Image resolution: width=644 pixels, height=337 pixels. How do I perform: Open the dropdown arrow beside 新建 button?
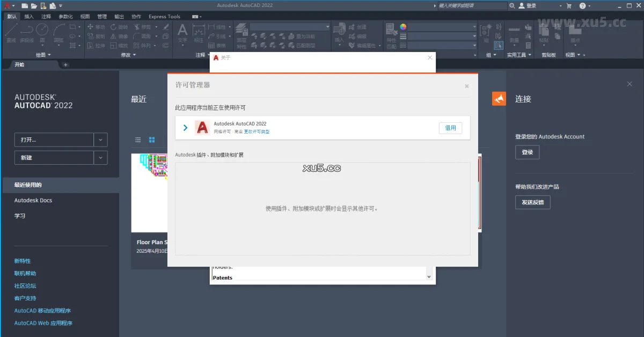100,158
